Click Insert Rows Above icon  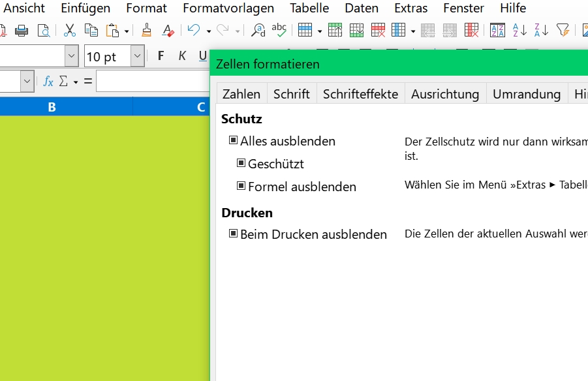(x=335, y=30)
